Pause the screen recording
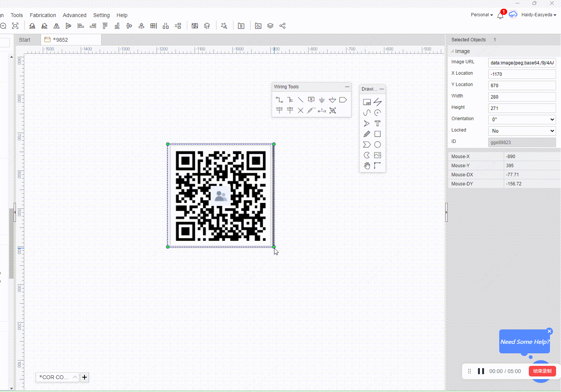The width and height of the screenshot is (561, 392). pyautogui.click(x=481, y=371)
